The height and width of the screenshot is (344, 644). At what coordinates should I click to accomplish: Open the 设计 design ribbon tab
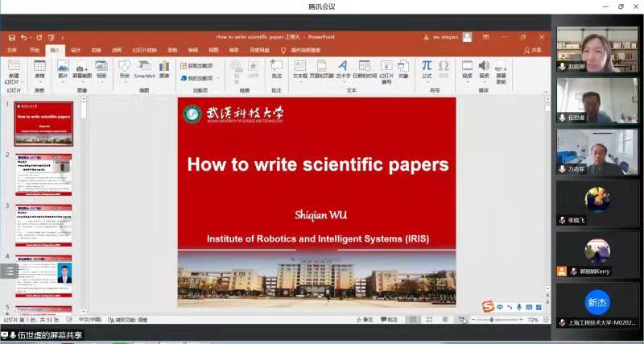(x=76, y=50)
